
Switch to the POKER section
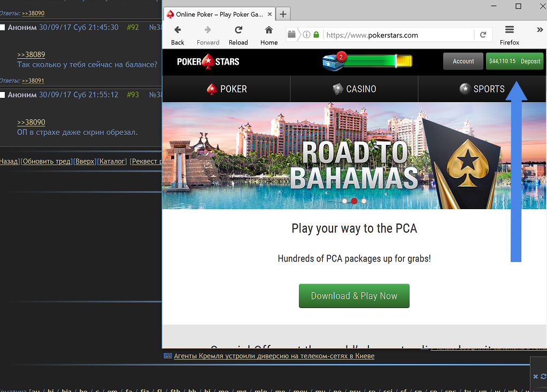226,89
